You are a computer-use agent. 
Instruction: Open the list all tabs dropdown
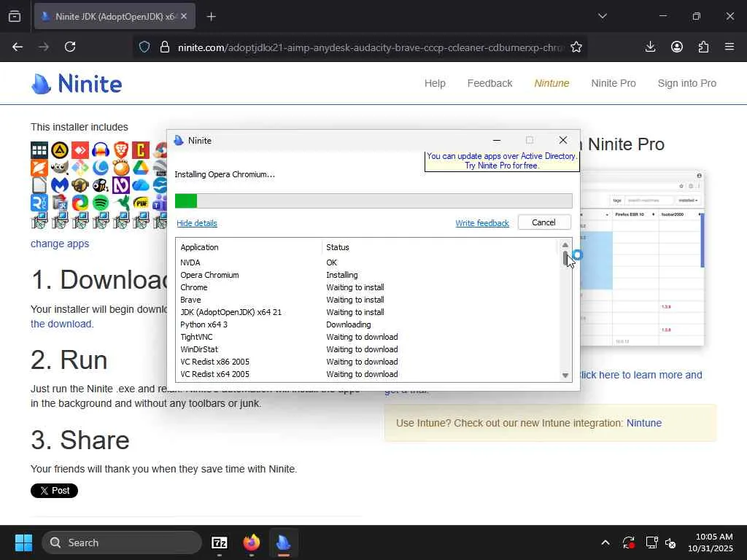point(602,16)
